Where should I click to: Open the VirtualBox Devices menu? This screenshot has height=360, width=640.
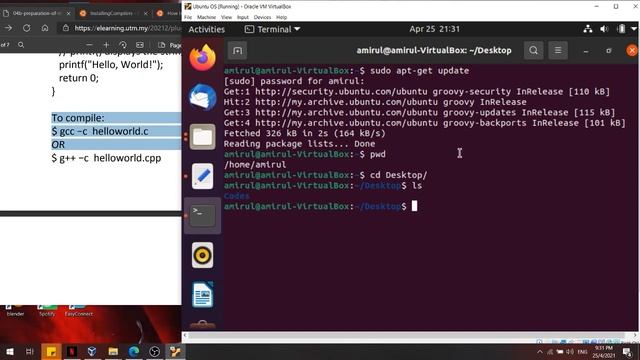click(262, 17)
